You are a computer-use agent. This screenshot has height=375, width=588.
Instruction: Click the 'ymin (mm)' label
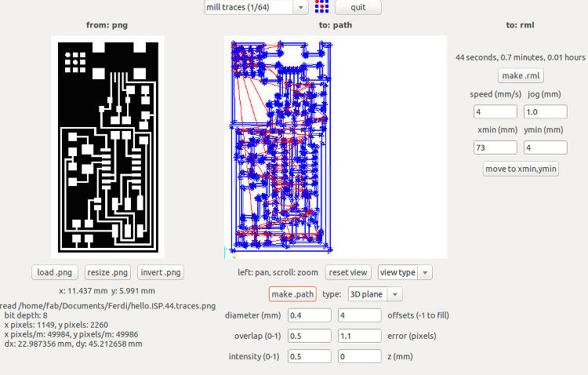[x=543, y=130]
